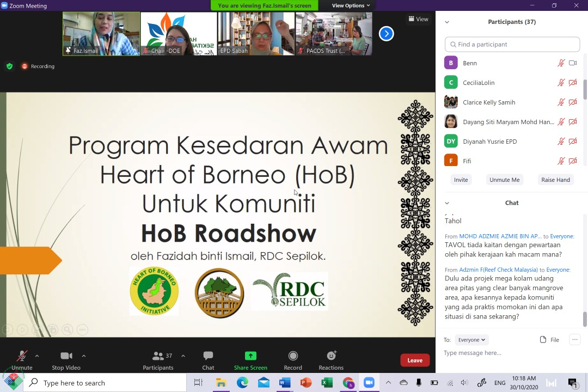Open video options arrow beside Stop Video
This screenshot has height=392, width=588.
point(84,356)
